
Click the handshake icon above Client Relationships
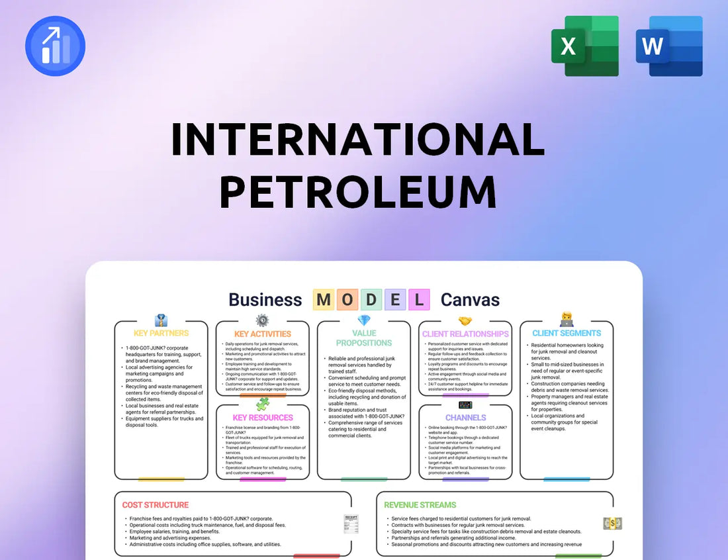tap(465, 321)
